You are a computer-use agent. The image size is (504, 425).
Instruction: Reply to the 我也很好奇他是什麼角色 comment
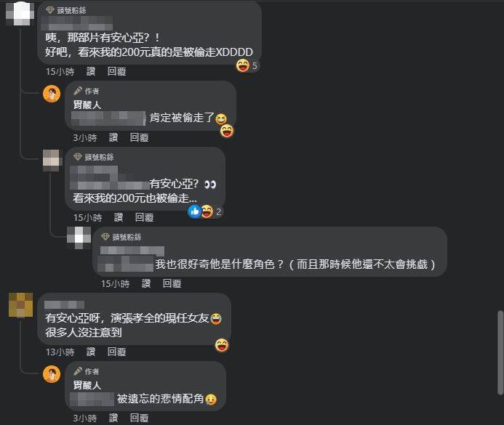172,283
